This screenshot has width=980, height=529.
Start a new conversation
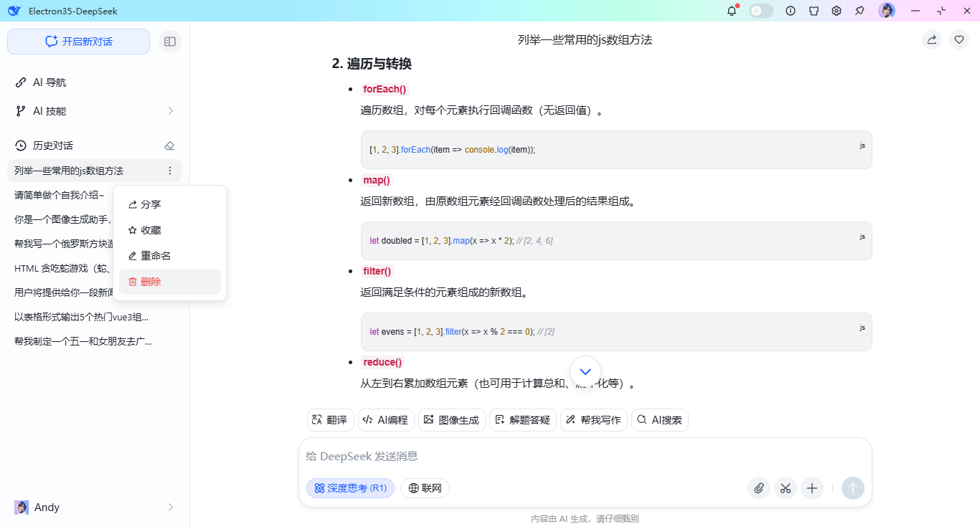(x=78, y=42)
